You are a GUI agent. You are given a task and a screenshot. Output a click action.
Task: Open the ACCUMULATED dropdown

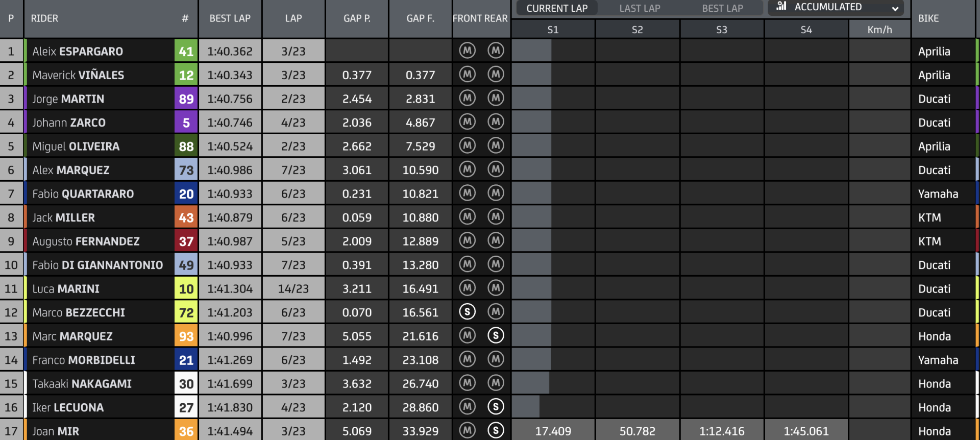[x=836, y=8]
